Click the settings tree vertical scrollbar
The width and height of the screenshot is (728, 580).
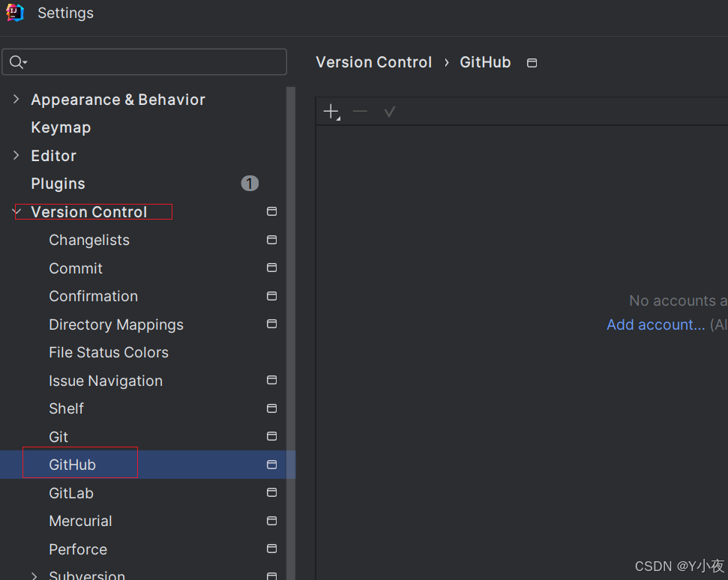291,333
